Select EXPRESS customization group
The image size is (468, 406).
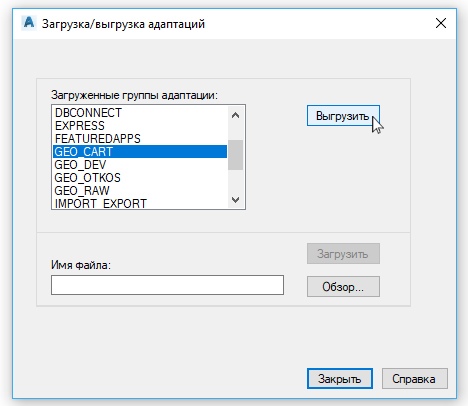coord(140,126)
